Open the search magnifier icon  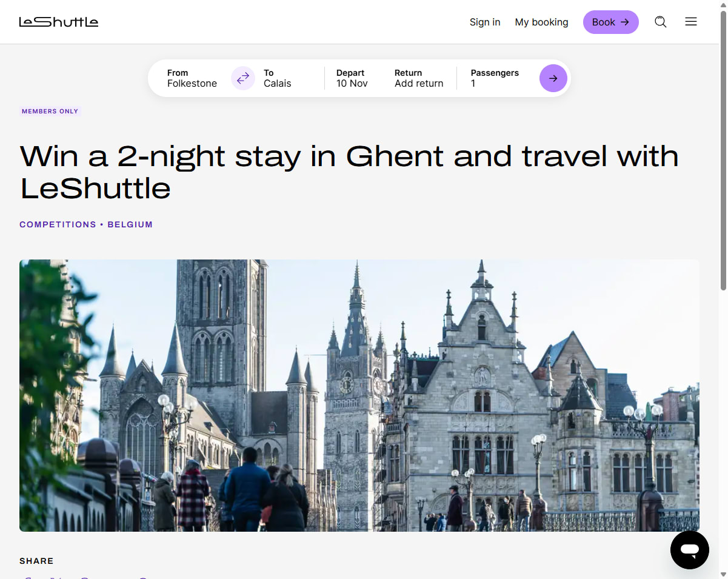661,22
